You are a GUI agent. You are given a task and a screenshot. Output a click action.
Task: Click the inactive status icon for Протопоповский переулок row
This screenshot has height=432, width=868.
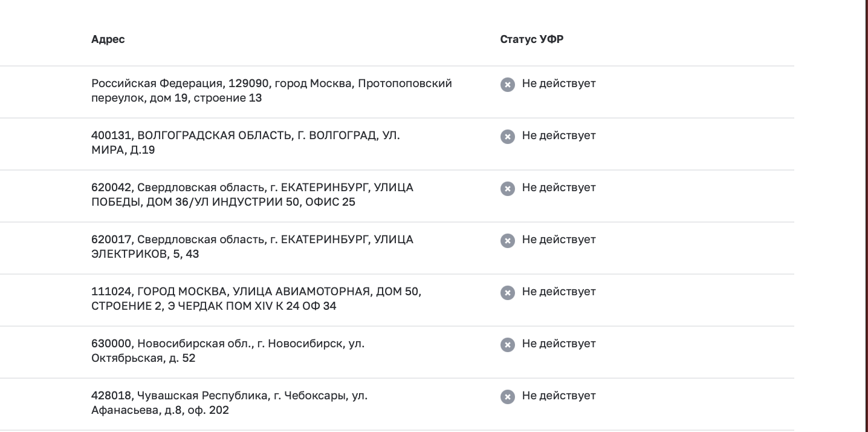click(508, 85)
